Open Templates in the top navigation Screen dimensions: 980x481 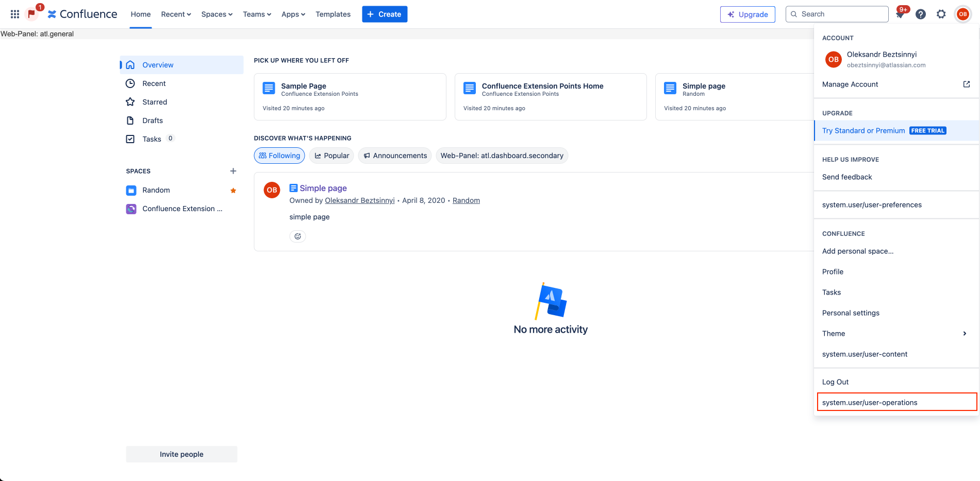[333, 14]
